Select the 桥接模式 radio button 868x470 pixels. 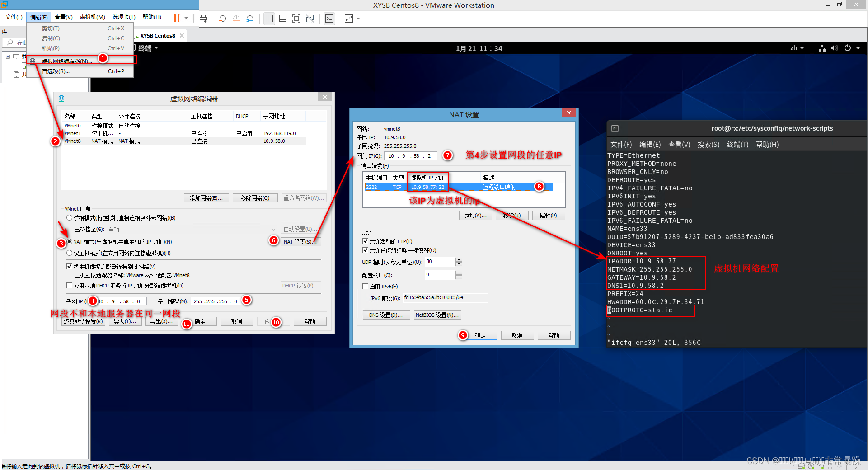tap(70, 218)
